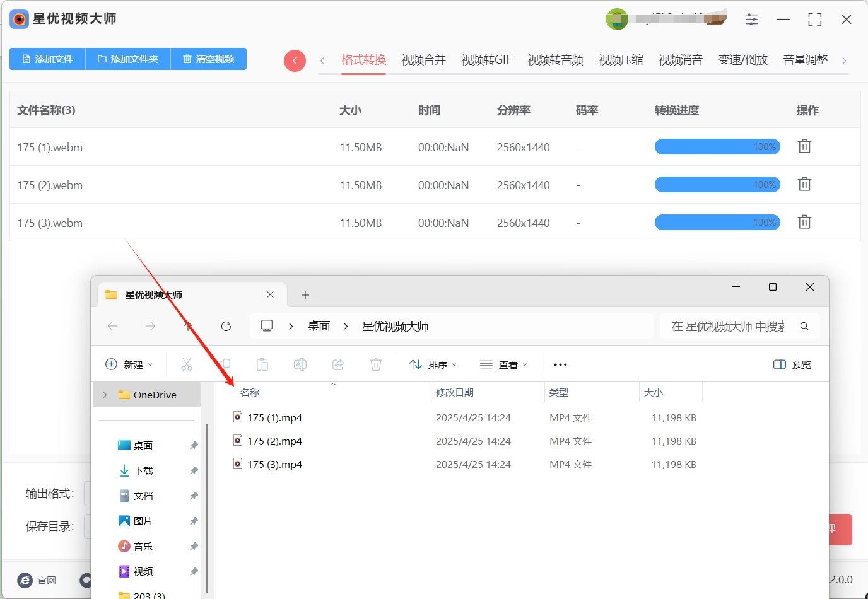Switch to the 视频转GIF tab

point(486,60)
